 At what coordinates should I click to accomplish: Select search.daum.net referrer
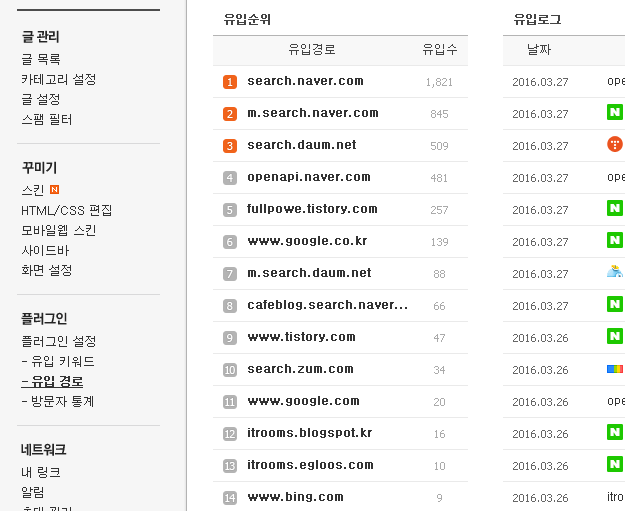(302, 145)
